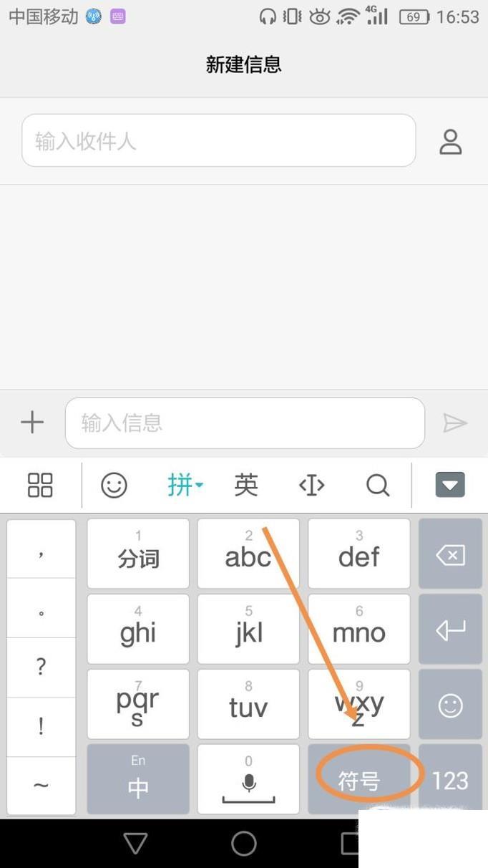Expand the 拼 pinyin input dropdown

(x=185, y=485)
